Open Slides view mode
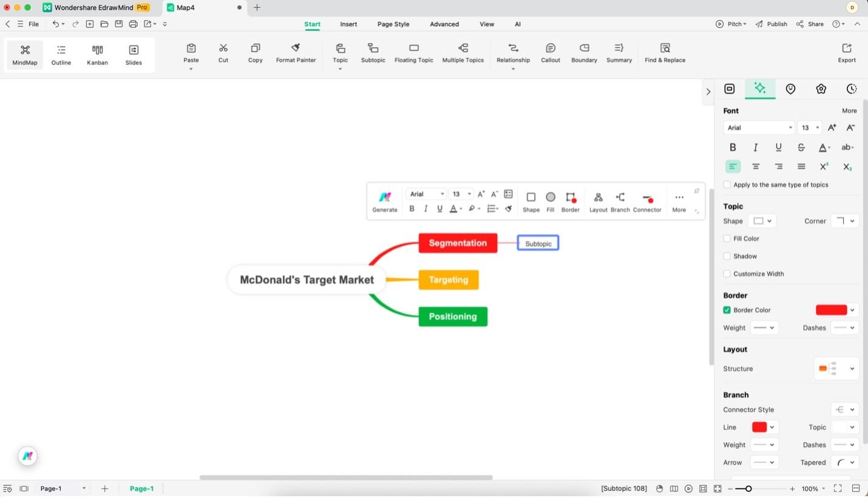This screenshot has height=498, width=868. point(134,55)
